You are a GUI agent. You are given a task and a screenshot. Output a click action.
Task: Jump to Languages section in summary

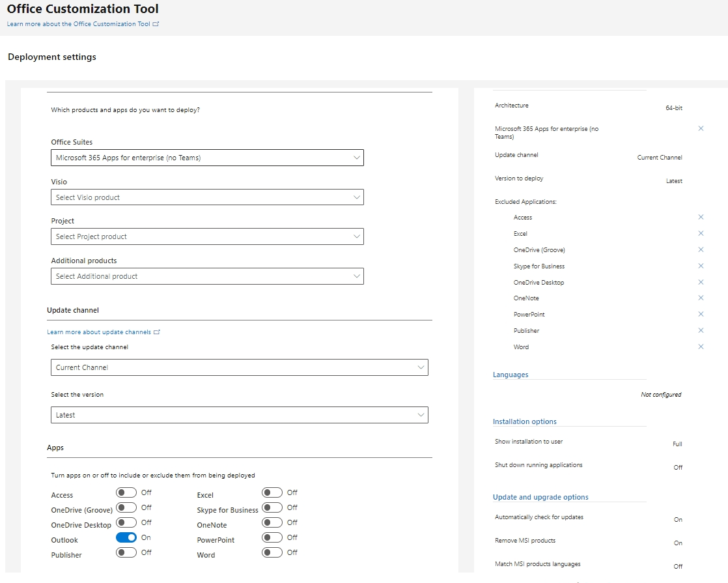(511, 375)
